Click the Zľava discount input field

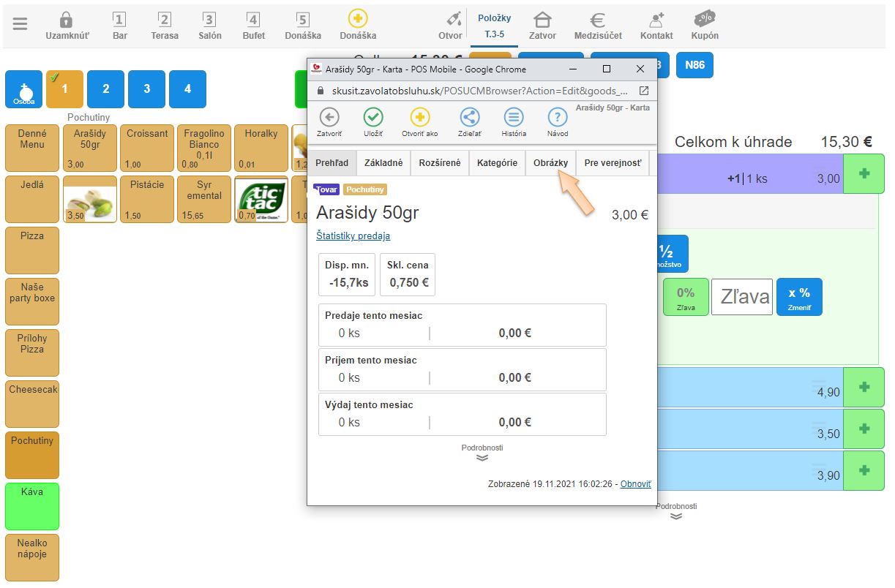click(741, 297)
